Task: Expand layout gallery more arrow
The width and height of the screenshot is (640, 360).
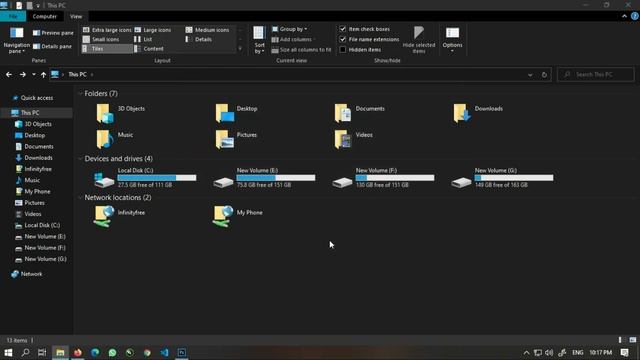Action: coord(240,49)
